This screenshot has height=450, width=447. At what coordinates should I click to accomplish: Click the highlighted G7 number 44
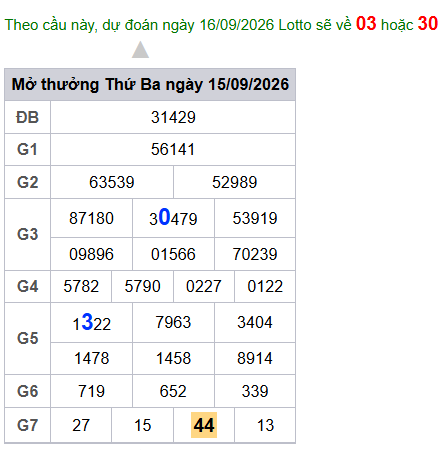pyautogui.click(x=204, y=425)
